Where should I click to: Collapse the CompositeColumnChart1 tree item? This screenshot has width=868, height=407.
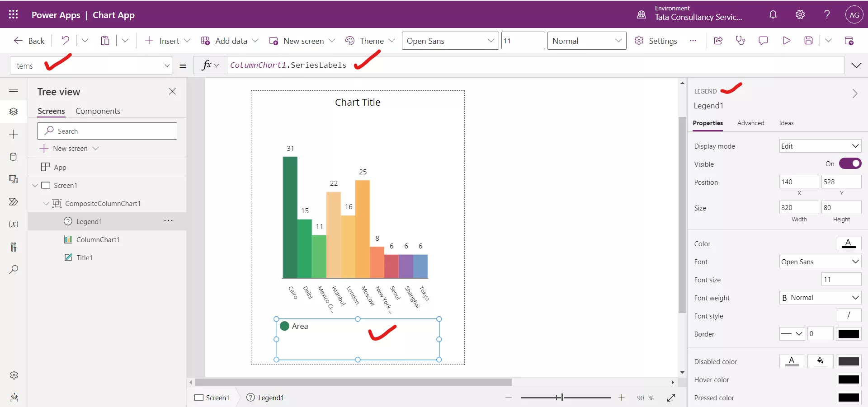(x=46, y=204)
